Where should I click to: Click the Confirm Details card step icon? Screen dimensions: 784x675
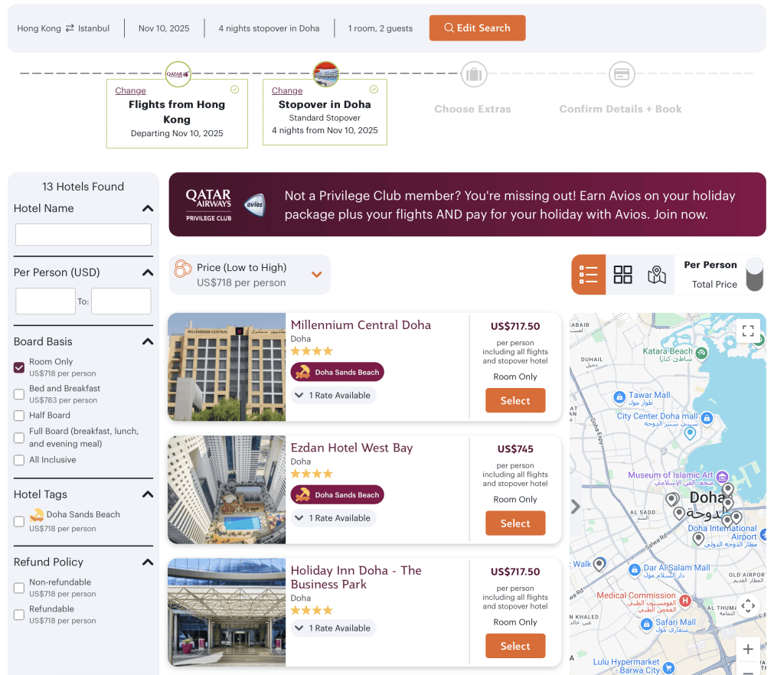coord(622,75)
